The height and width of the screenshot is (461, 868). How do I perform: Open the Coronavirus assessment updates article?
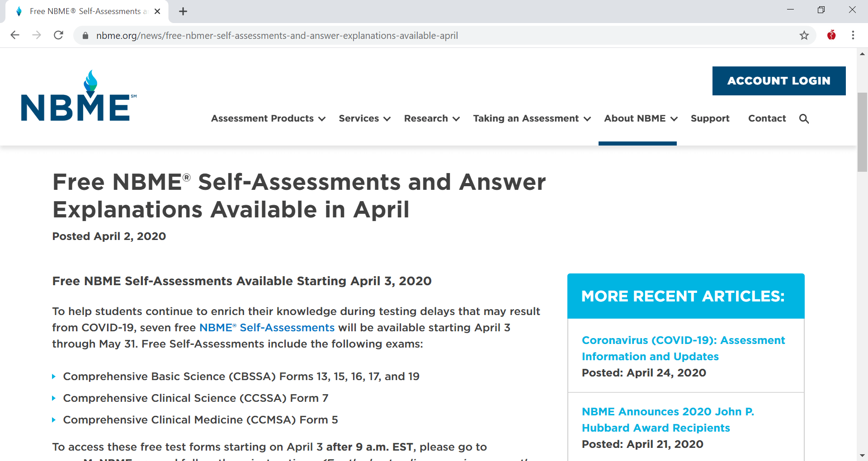click(x=683, y=348)
